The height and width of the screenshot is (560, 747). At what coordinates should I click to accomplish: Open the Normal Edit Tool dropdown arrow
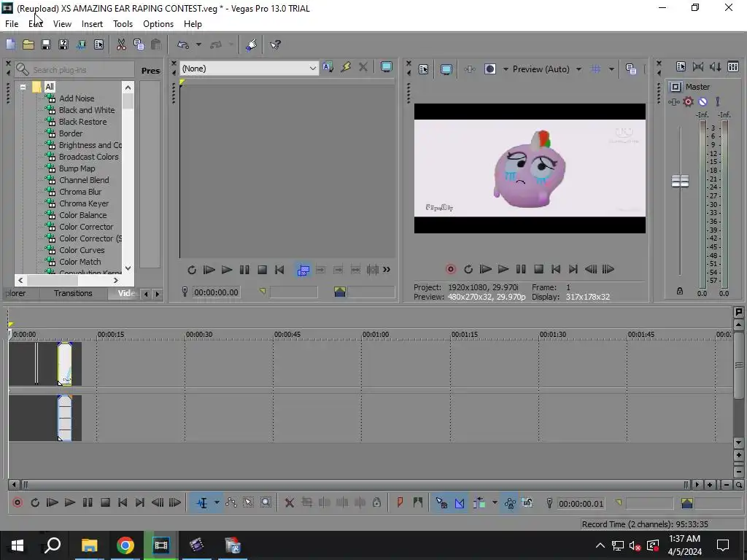pos(217,502)
